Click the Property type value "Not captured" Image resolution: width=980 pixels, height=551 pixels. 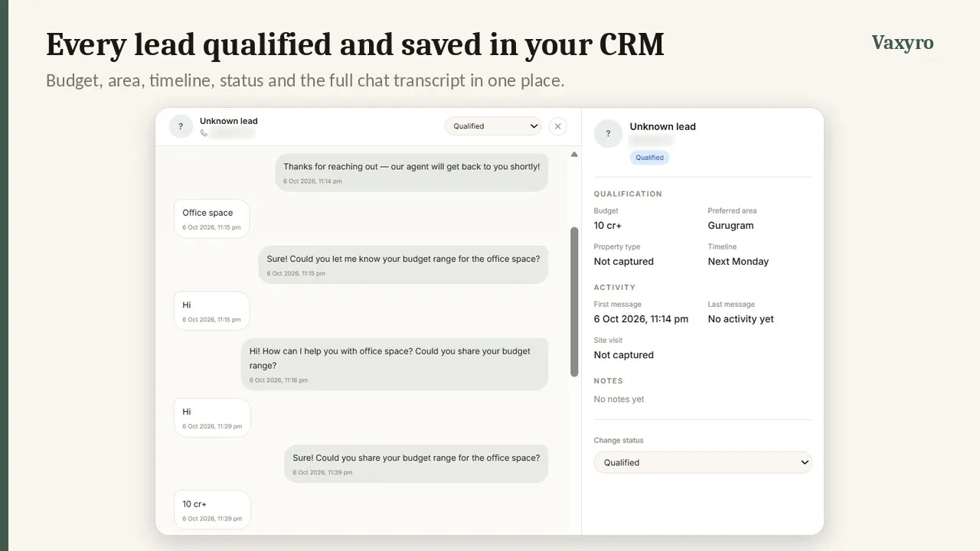[624, 262]
